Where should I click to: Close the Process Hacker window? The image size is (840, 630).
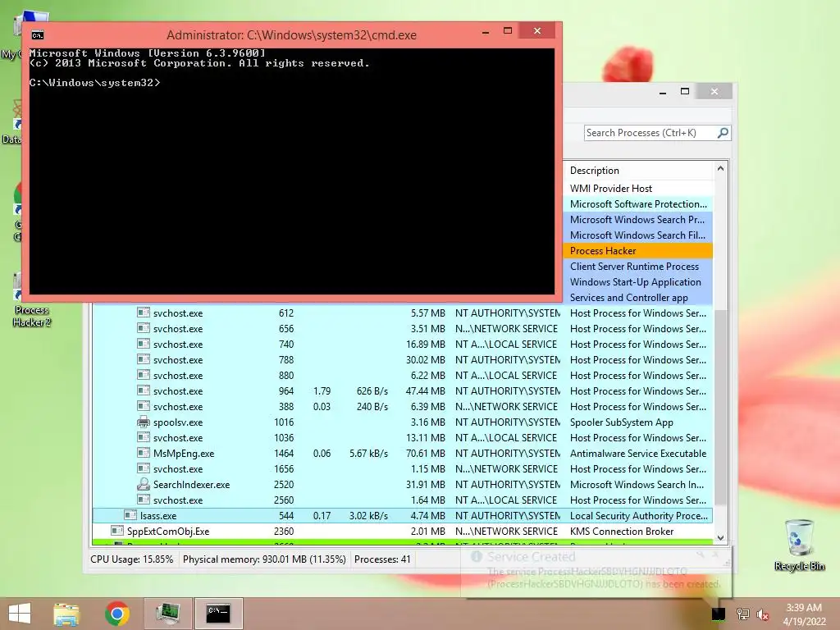point(714,92)
